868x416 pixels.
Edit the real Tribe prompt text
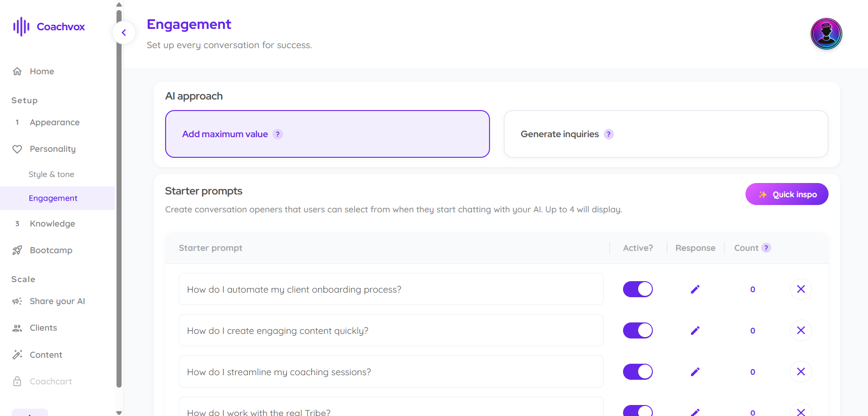click(391, 407)
